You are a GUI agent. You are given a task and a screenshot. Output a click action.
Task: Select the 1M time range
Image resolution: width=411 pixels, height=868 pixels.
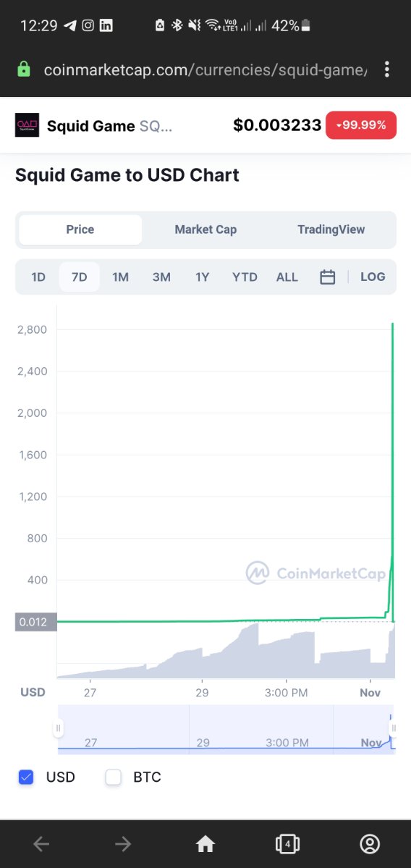(120, 277)
